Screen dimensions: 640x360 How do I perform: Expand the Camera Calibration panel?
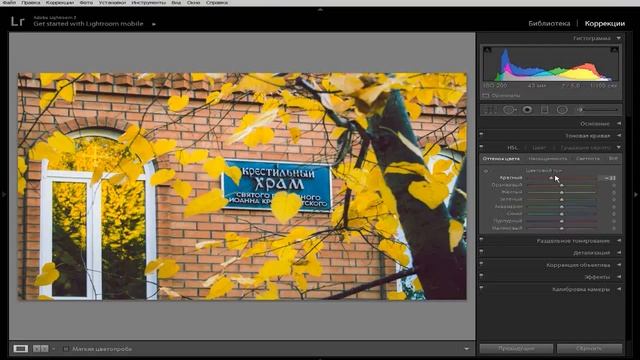(619, 289)
